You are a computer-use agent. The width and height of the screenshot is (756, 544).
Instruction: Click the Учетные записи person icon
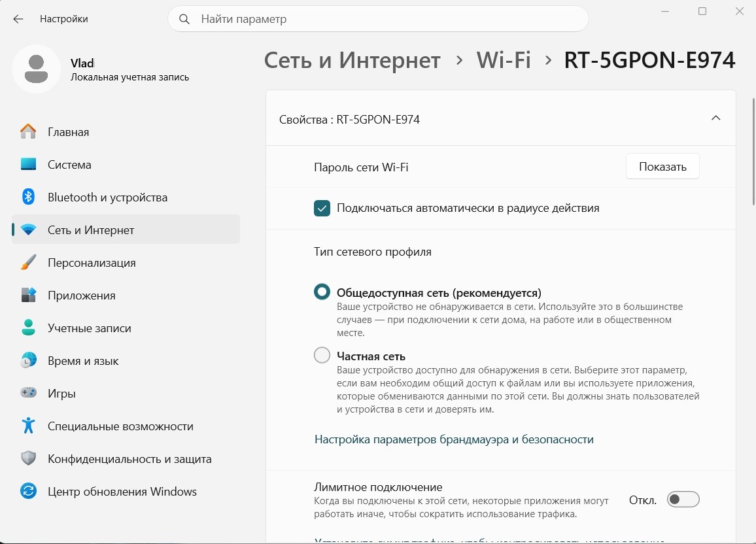(28, 328)
